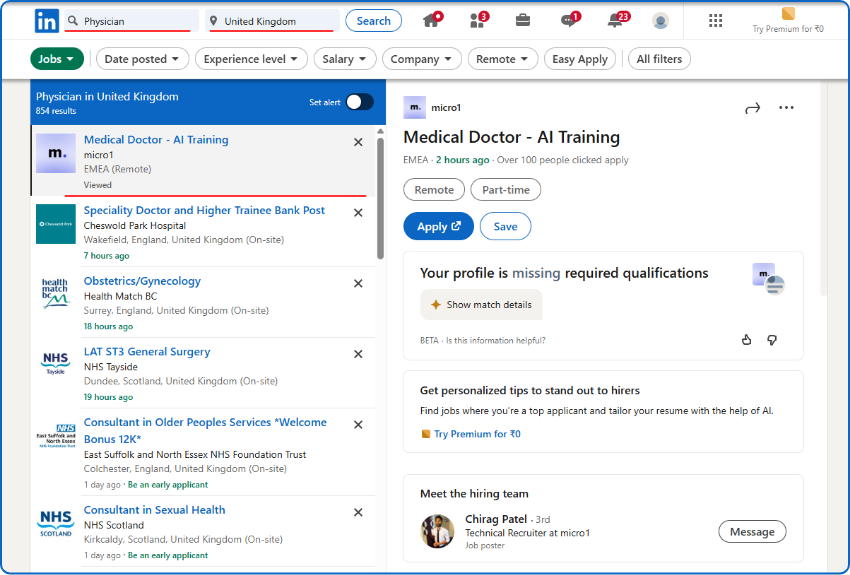Open the Company filter dropdown
Viewport: 850px width, 575px height.
(422, 59)
